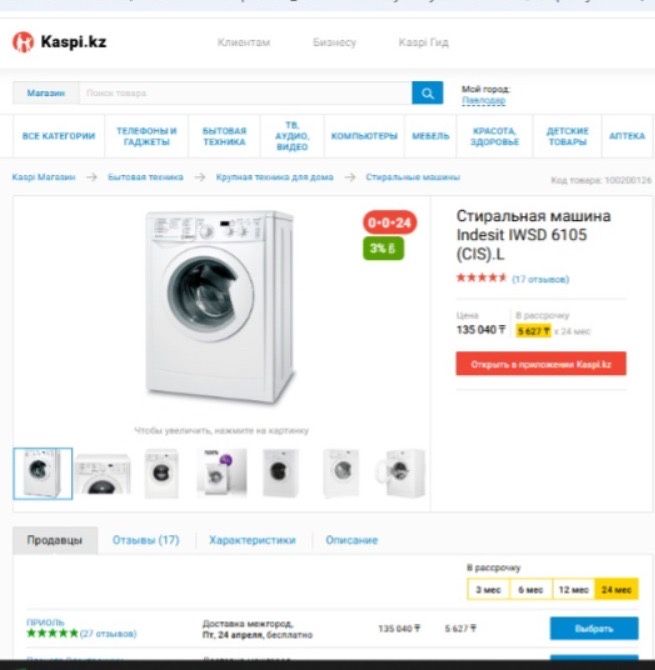Select the 6 мес installment option
This screenshot has height=670, width=655.
pyautogui.click(x=530, y=590)
